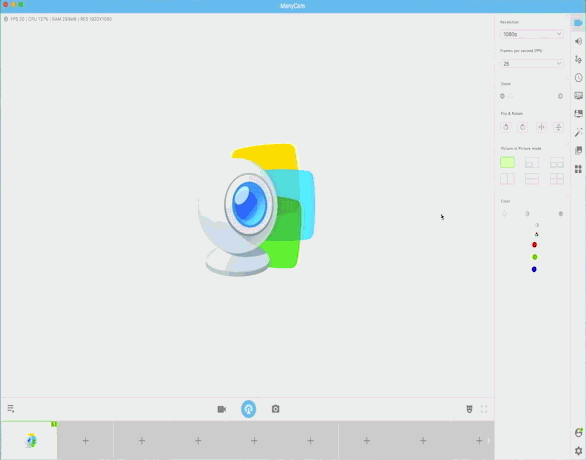This screenshot has width=586, height=460.
Task: Toggle the broadcast streaming button
Action: click(x=249, y=409)
